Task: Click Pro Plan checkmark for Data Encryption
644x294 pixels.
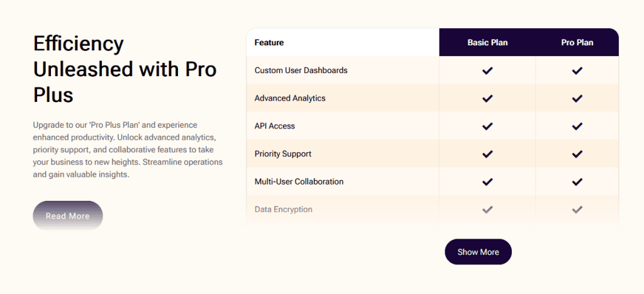Action: click(577, 209)
